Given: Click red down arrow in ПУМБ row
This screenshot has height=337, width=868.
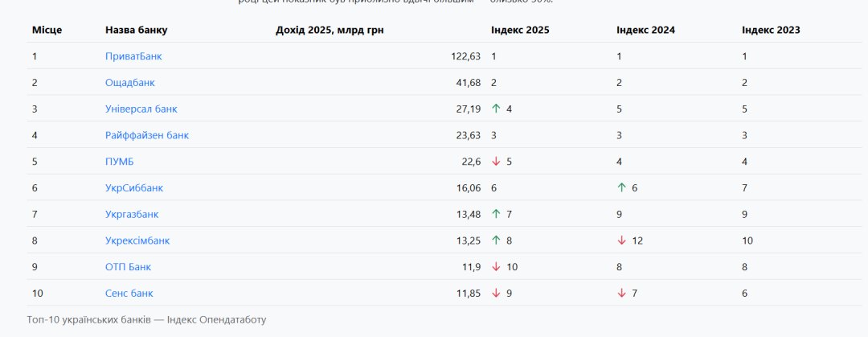Looking at the screenshot, I should coord(496,162).
